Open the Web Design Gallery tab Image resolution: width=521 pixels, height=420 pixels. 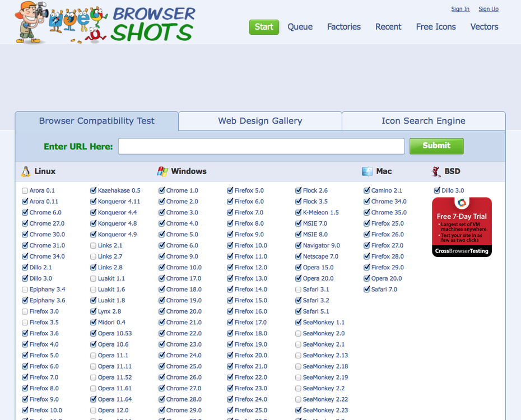(260, 121)
